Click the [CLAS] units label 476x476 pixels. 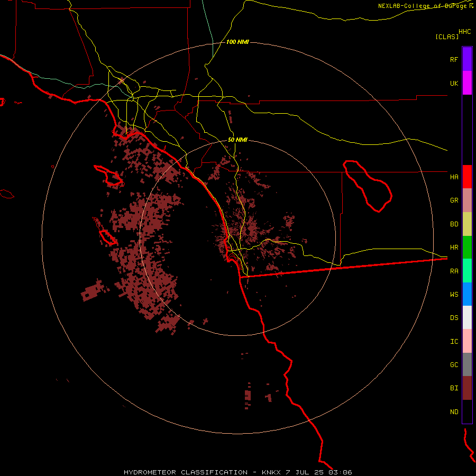click(447, 36)
